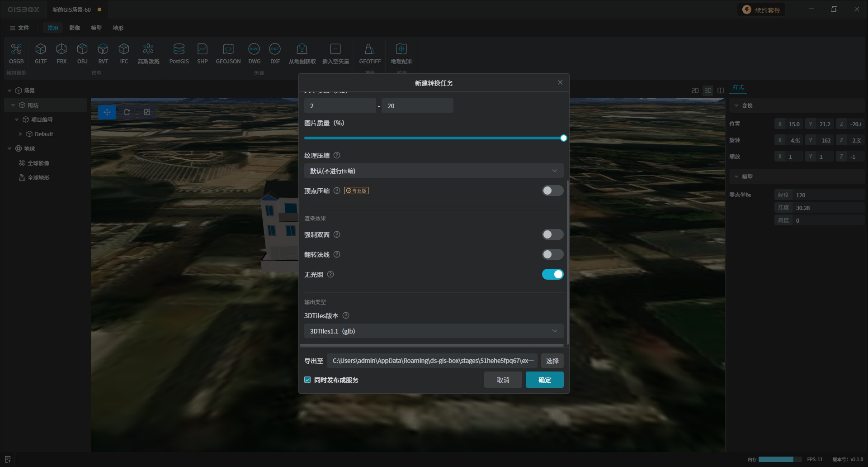Image resolution: width=868 pixels, height=467 pixels.
Task: Expand the Default tree node
Action: [x=21, y=134]
